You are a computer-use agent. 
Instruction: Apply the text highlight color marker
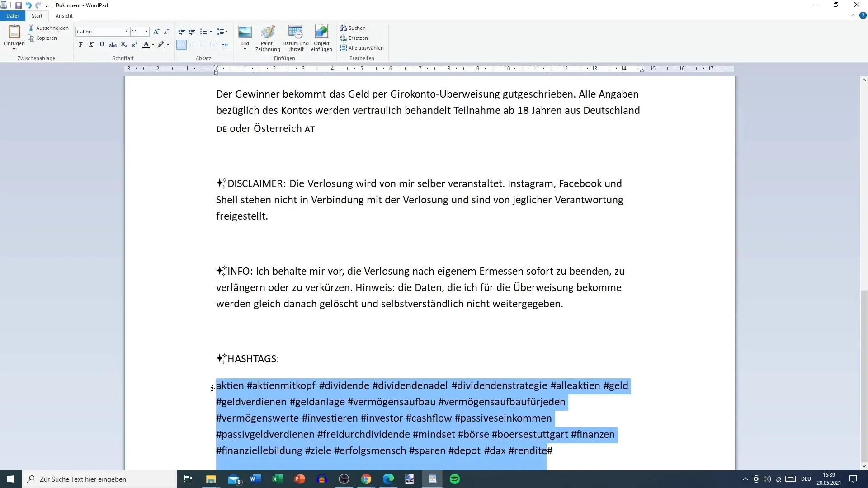pos(160,45)
